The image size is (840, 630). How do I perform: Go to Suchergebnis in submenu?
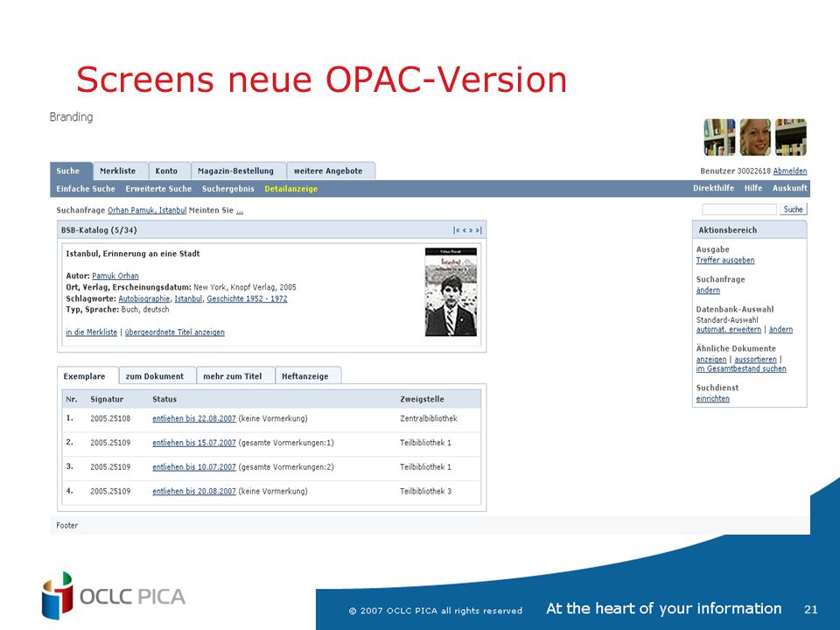(228, 189)
